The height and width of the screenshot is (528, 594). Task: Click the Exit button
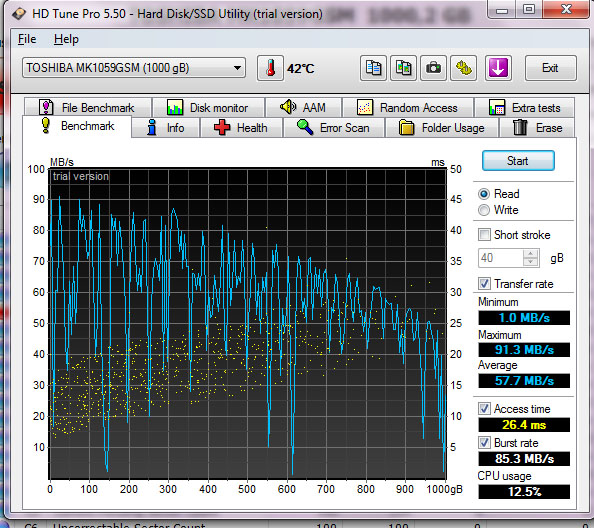pos(550,68)
